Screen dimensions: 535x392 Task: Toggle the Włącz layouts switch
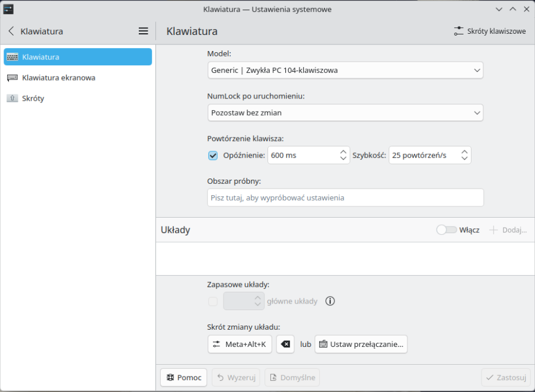point(447,230)
